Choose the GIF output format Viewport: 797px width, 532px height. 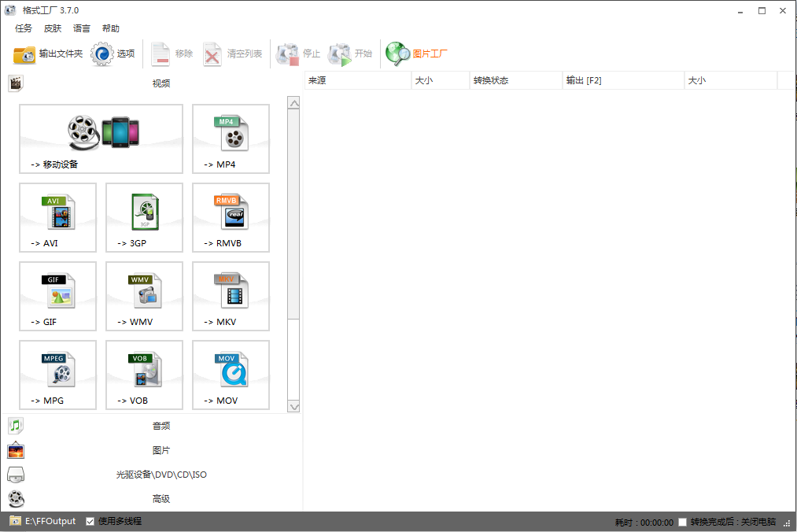coord(57,297)
